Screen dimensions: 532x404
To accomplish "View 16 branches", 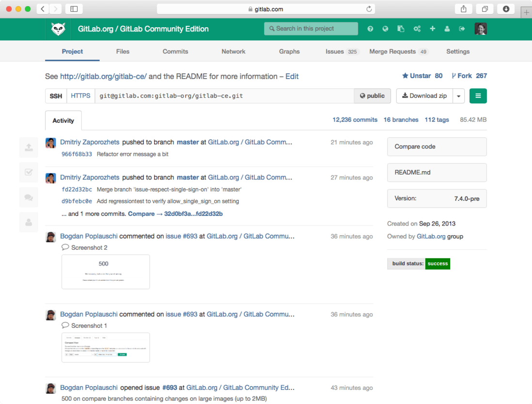I will click(401, 119).
